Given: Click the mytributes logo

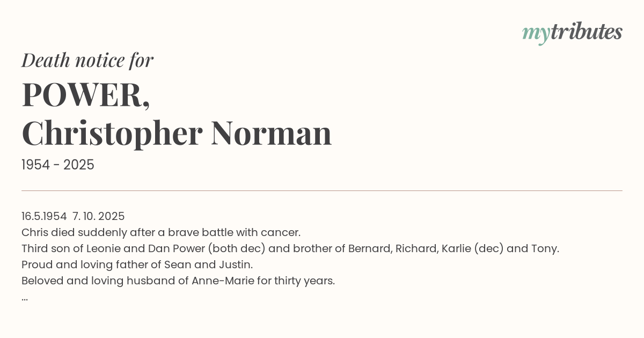Looking at the screenshot, I should coord(572,33).
